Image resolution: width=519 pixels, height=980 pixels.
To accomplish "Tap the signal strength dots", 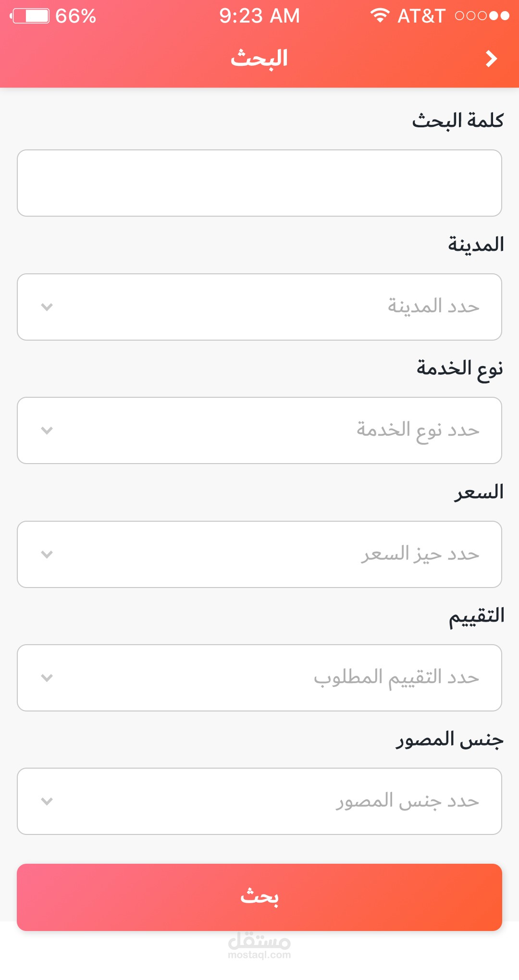I will pos(482,16).
